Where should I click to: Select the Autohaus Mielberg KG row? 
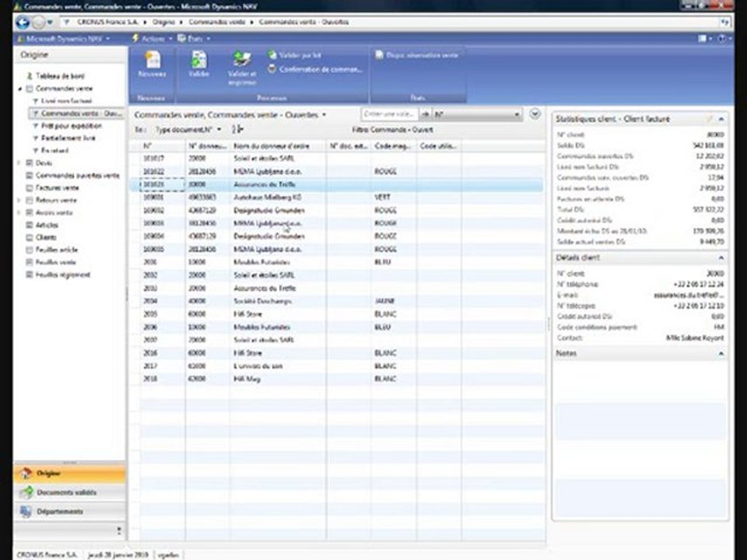coord(336,197)
